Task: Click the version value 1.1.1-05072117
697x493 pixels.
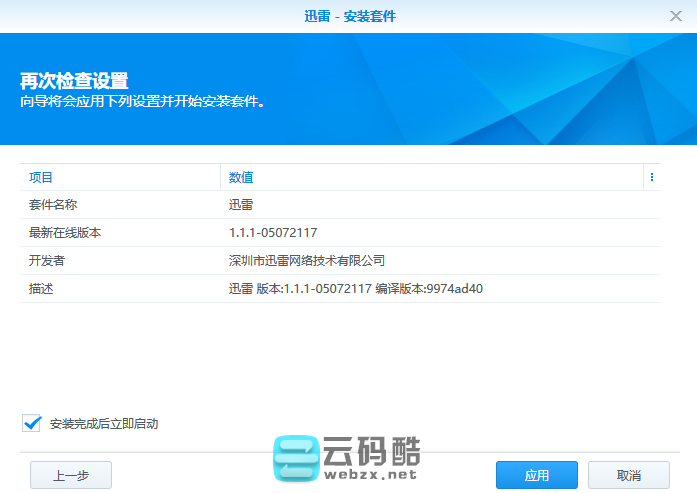Action: pyautogui.click(x=273, y=233)
